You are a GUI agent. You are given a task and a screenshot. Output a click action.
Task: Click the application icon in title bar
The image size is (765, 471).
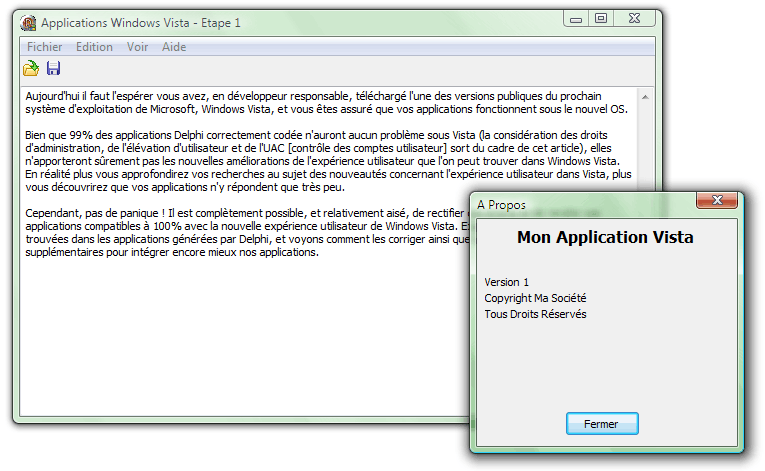pyautogui.click(x=29, y=22)
